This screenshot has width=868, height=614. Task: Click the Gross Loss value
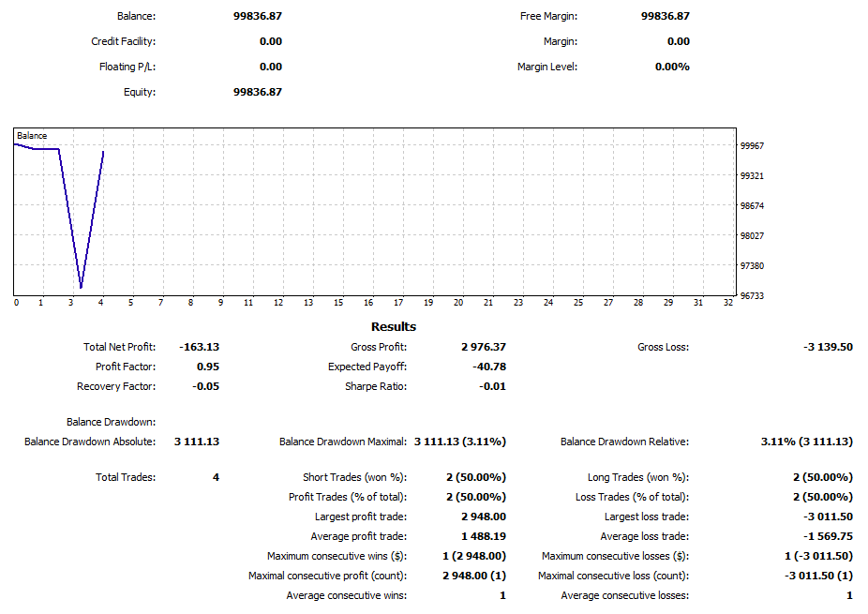(828, 347)
